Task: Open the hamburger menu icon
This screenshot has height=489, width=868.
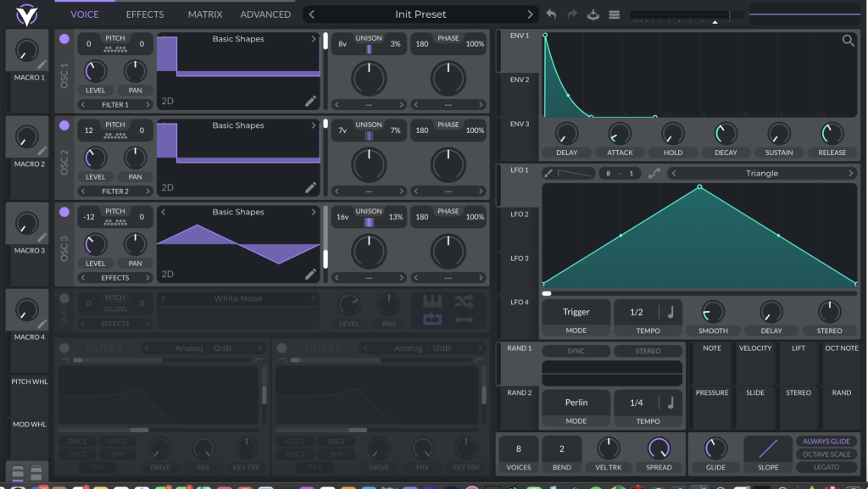Action: 614,14
